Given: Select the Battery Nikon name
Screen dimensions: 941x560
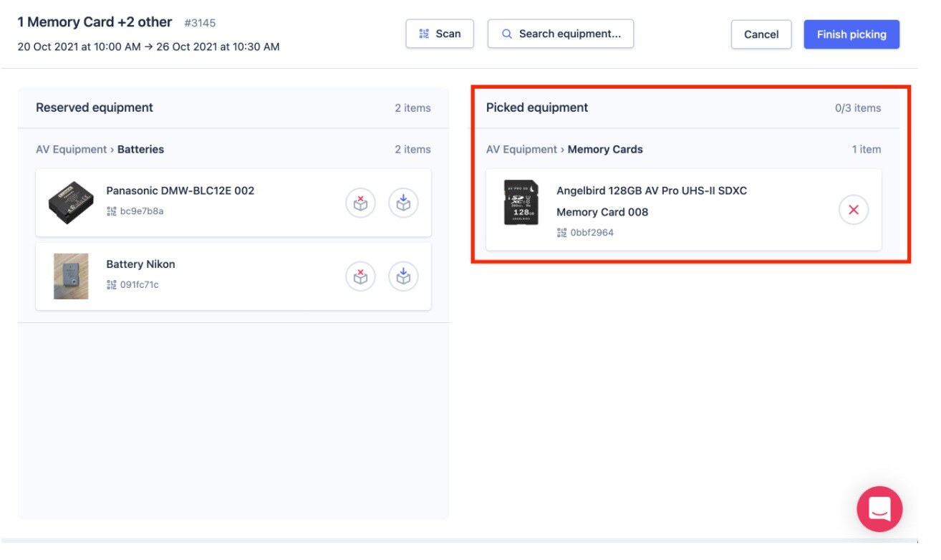Looking at the screenshot, I should [141, 264].
